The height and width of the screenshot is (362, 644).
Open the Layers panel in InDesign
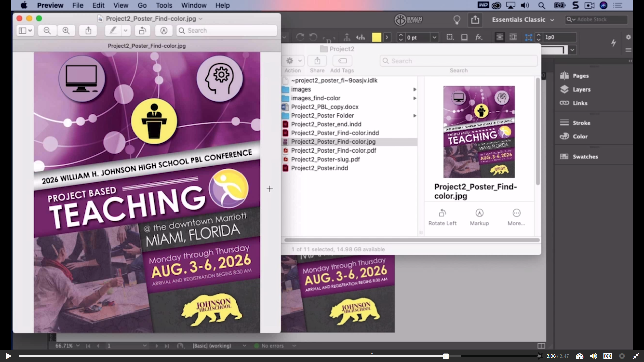pyautogui.click(x=581, y=89)
